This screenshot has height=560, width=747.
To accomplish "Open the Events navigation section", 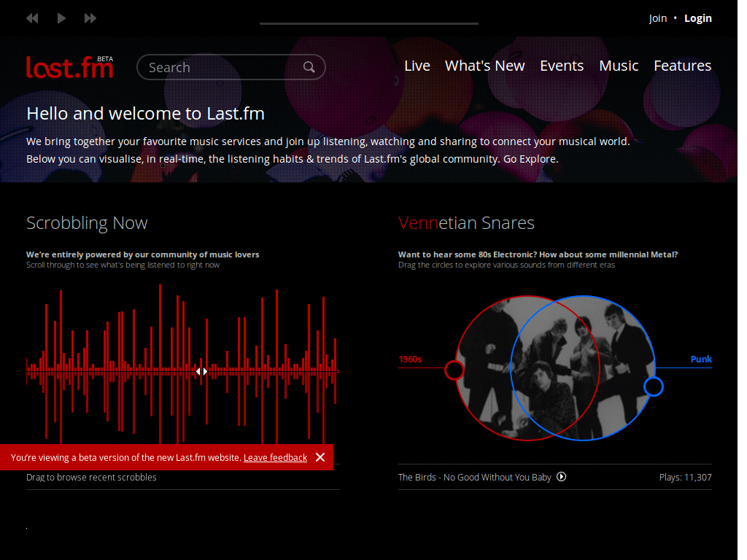I will click(x=562, y=66).
